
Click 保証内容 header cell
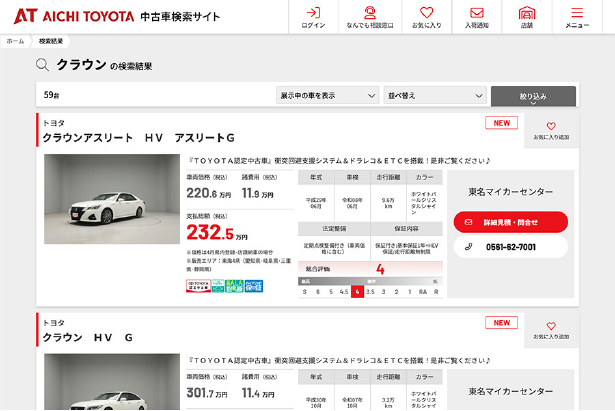[406, 229]
